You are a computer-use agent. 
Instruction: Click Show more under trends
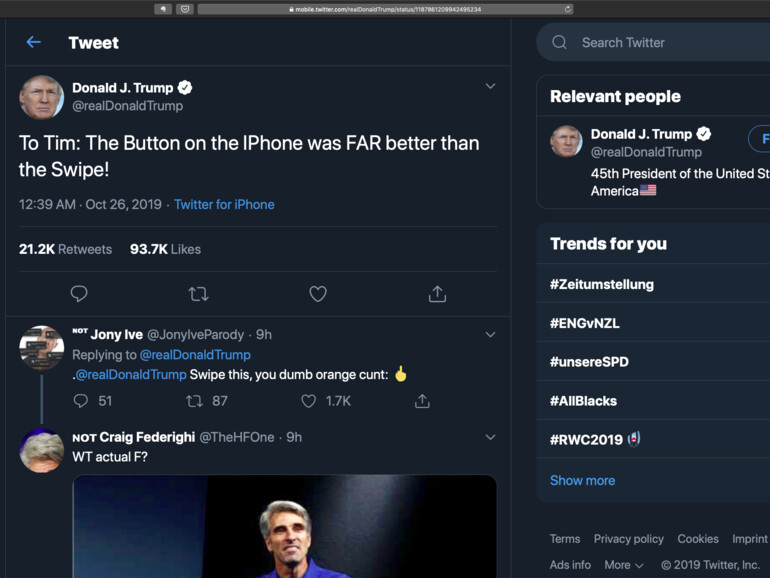tap(582, 480)
